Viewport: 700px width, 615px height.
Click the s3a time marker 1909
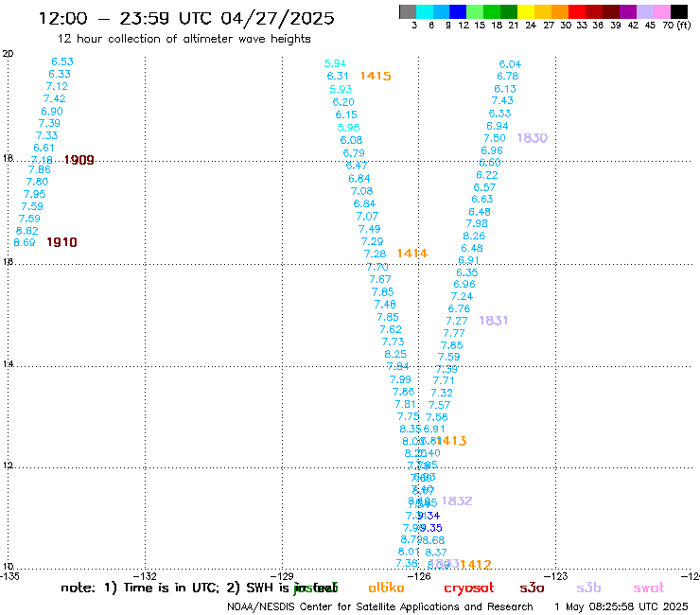pyautogui.click(x=79, y=160)
